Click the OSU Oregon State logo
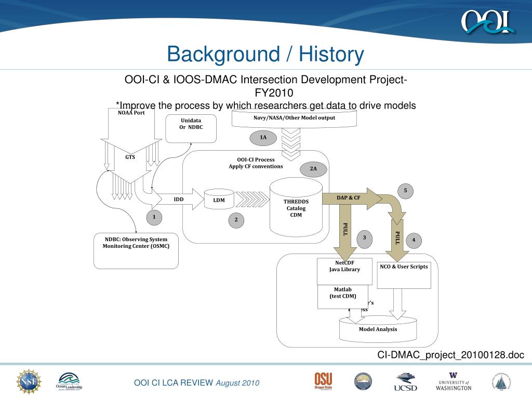The width and height of the screenshot is (532, 399). 323,381
